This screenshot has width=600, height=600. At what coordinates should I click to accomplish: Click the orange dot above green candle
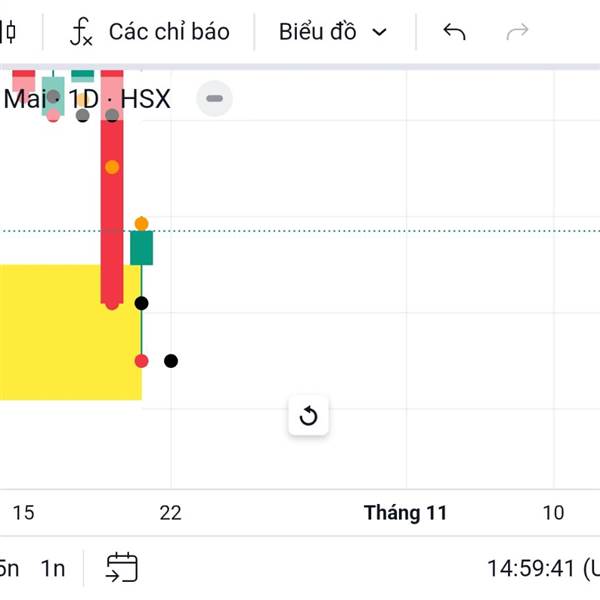141,223
